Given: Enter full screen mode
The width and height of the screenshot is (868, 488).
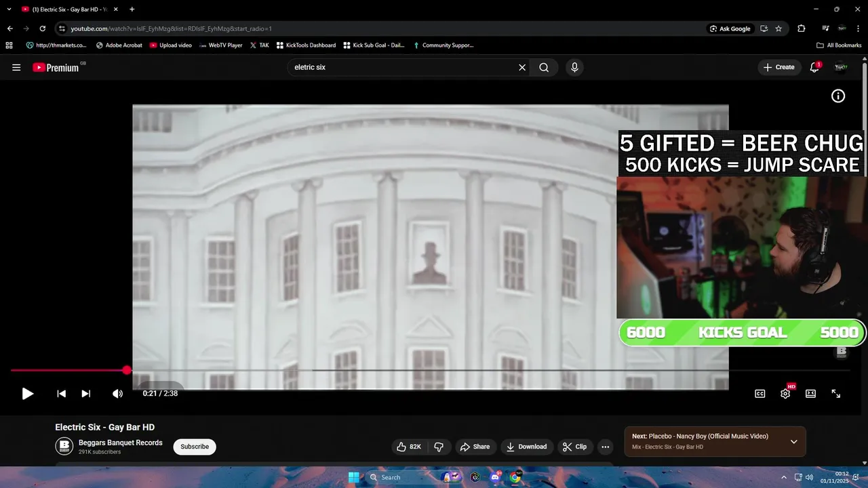Looking at the screenshot, I should point(836,394).
